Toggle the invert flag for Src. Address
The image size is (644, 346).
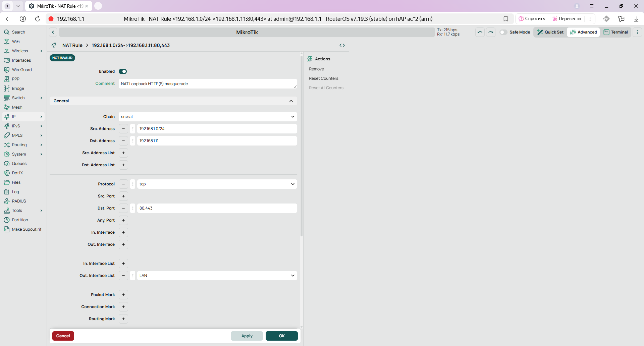tap(133, 129)
